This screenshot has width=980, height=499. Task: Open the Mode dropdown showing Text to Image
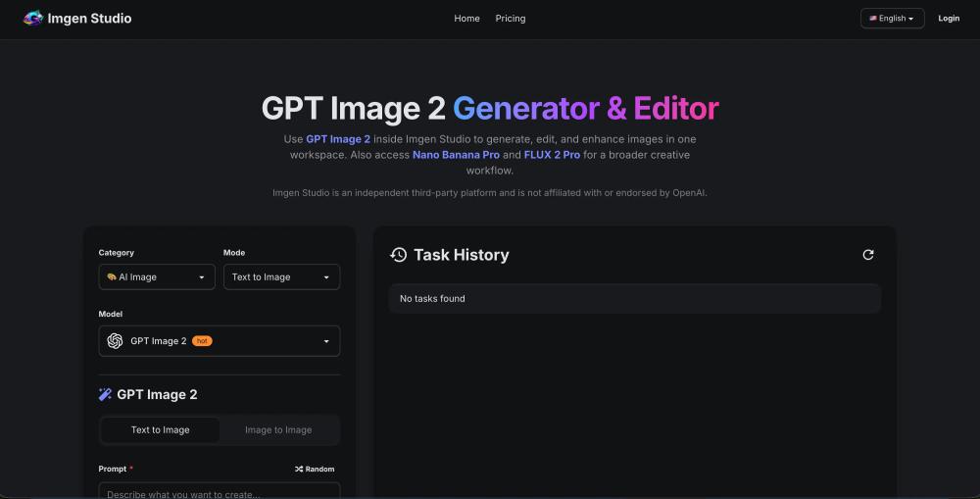pyautogui.click(x=281, y=277)
